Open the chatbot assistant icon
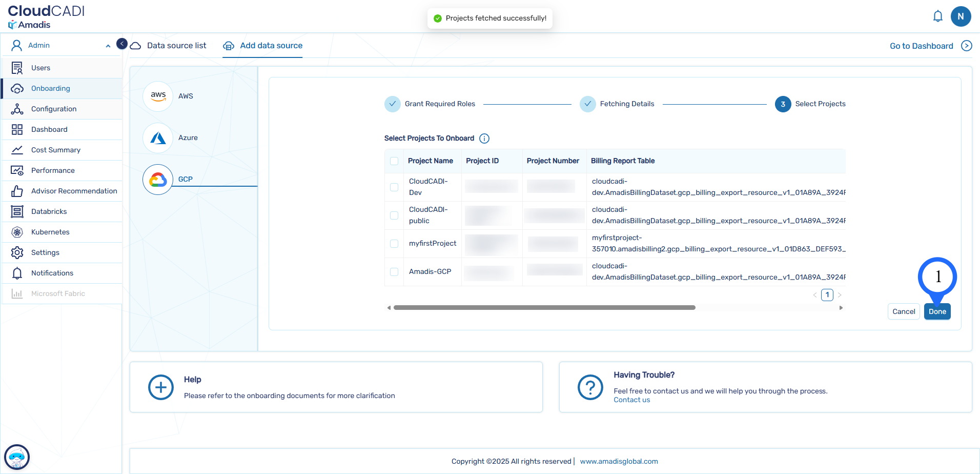Image resolution: width=980 pixels, height=474 pixels. pos(17,457)
